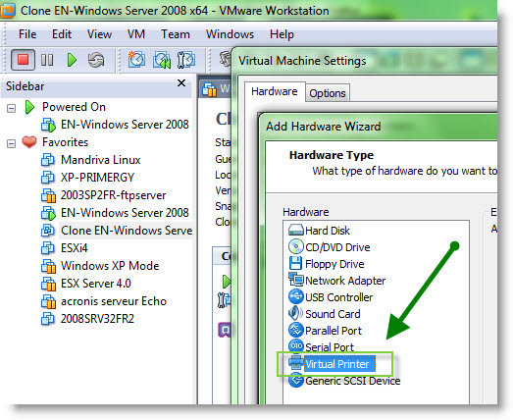
Task: Click the Sound Card speaker icon
Action: click(296, 313)
